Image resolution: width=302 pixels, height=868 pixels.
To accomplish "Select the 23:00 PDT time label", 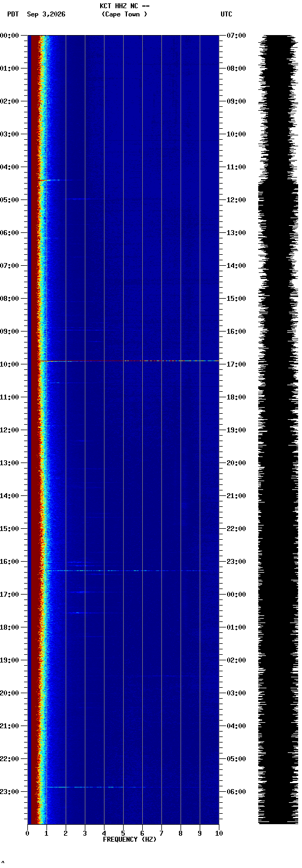I will point(9,792).
